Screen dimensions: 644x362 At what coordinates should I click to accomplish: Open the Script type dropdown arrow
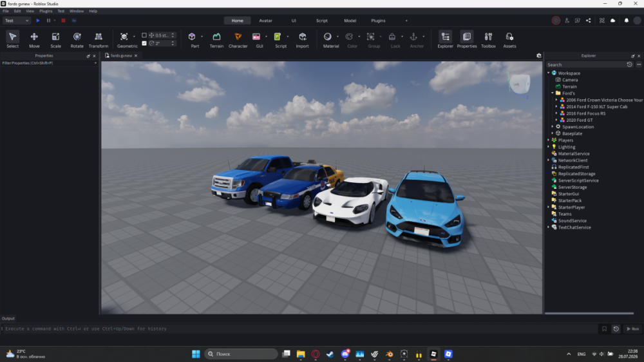[287, 37]
